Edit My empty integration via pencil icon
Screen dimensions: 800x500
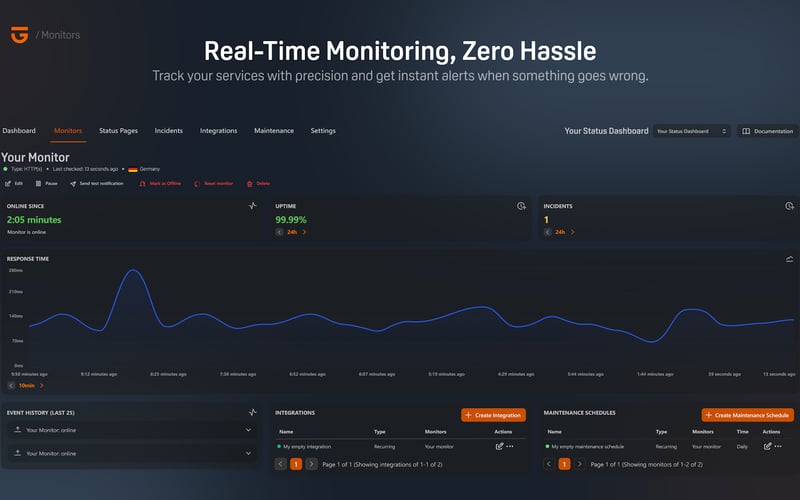499,446
